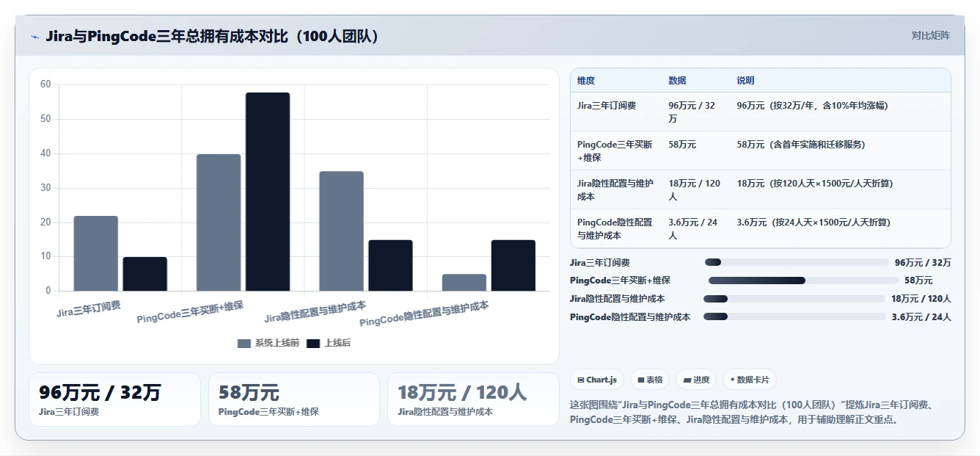
Task: Click the 数据 table column header
Action: tap(677, 81)
